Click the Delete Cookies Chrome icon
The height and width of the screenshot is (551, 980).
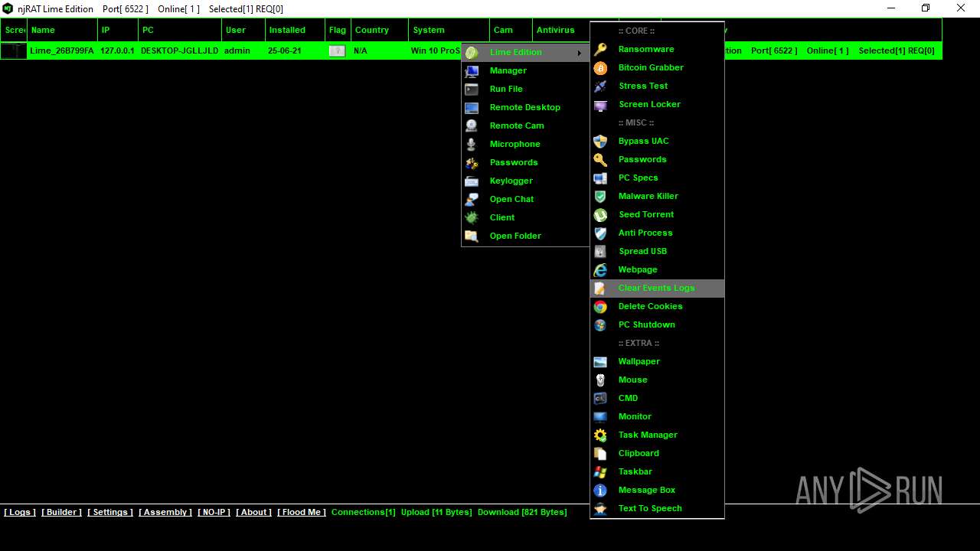[601, 307]
